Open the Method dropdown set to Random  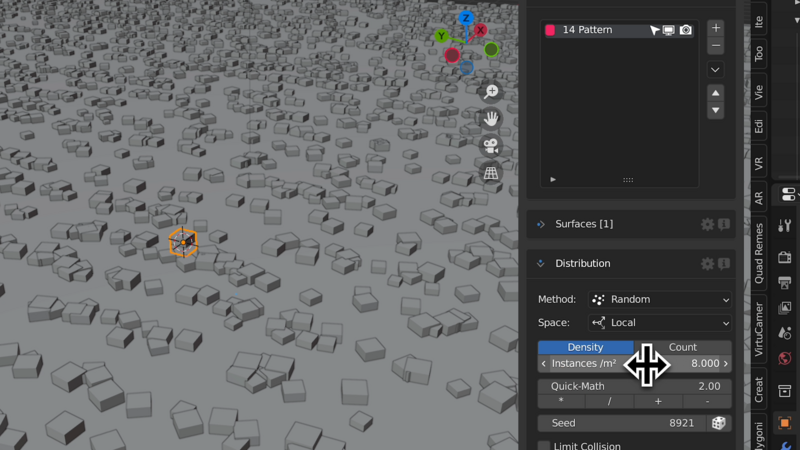660,299
